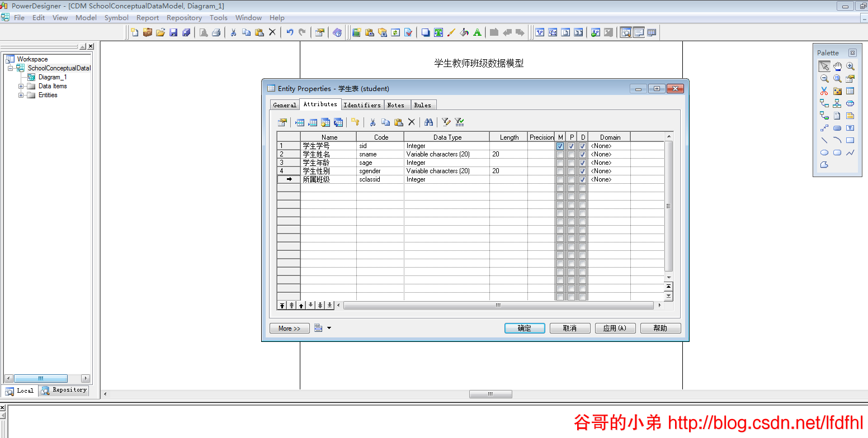The width and height of the screenshot is (868, 438).
Task: Toggle Mandatory checkbox for sid row
Action: pos(560,146)
